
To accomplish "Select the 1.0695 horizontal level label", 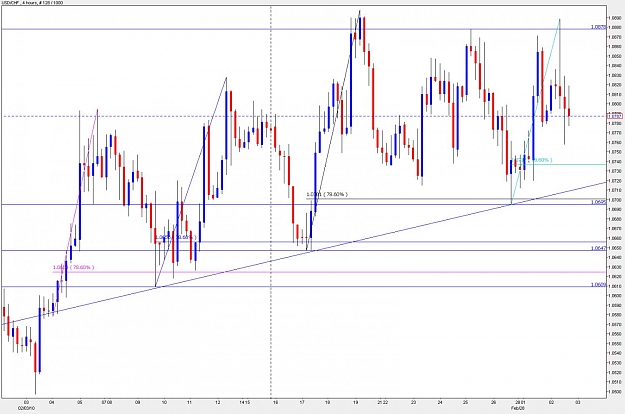I will [x=598, y=202].
